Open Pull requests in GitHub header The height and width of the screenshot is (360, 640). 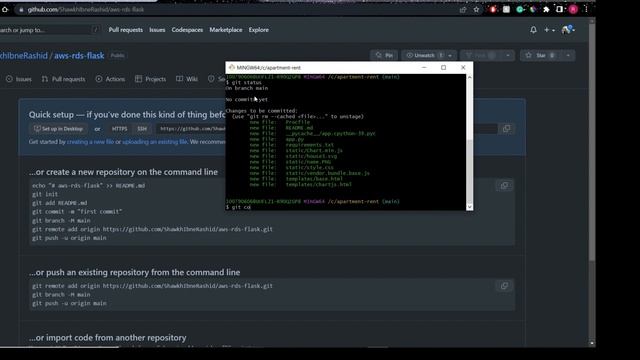pos(126,30)
